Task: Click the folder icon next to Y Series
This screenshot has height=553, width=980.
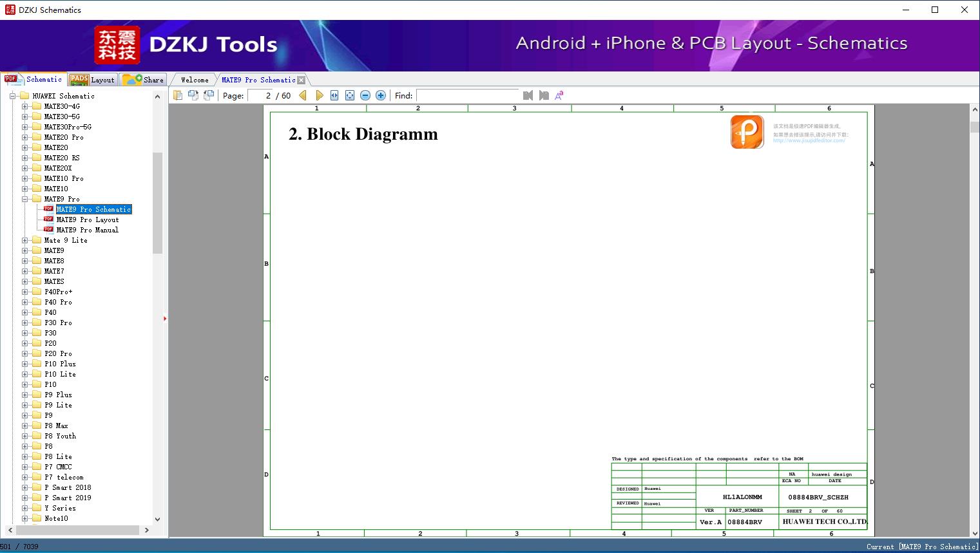Action: click(x=37, y=508)
